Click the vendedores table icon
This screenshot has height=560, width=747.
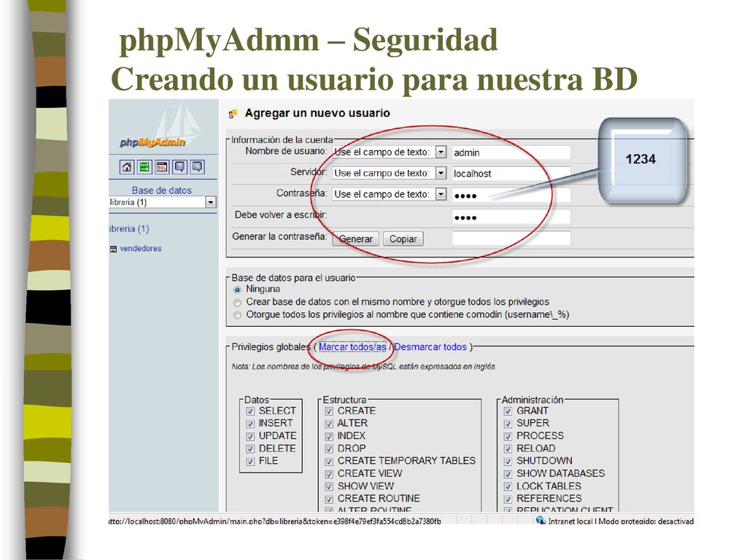click(x=113, y=249)
